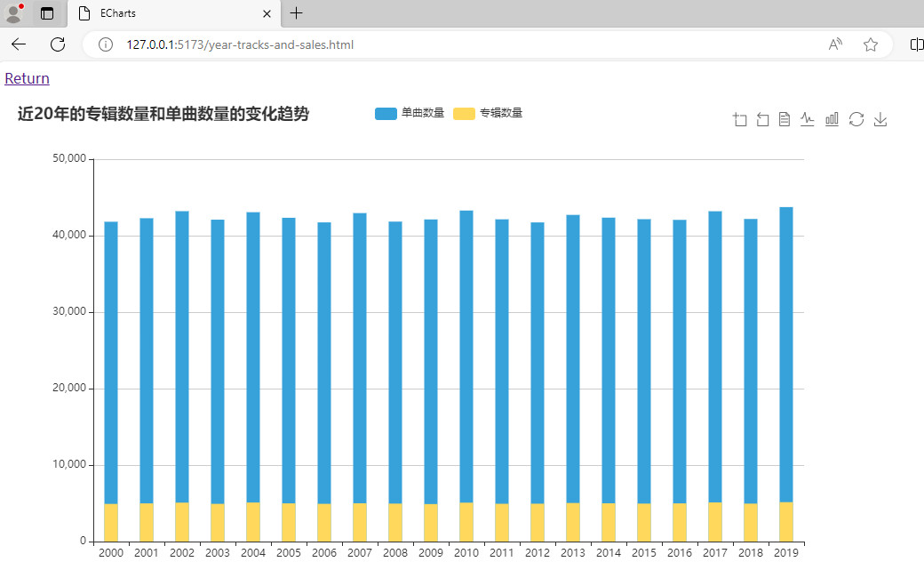Switch chart to bar type
The image size is (924, 570).
tap(832, 120)
